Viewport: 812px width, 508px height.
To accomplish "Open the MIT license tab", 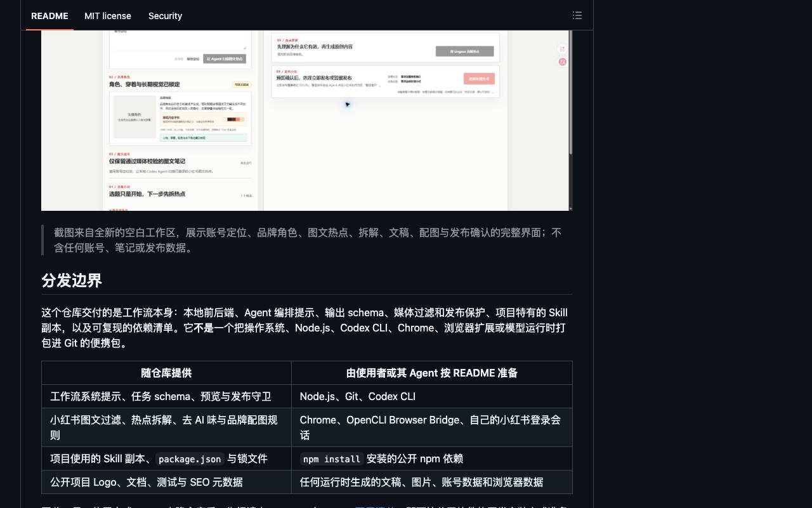I will click(x=108, y=16).
